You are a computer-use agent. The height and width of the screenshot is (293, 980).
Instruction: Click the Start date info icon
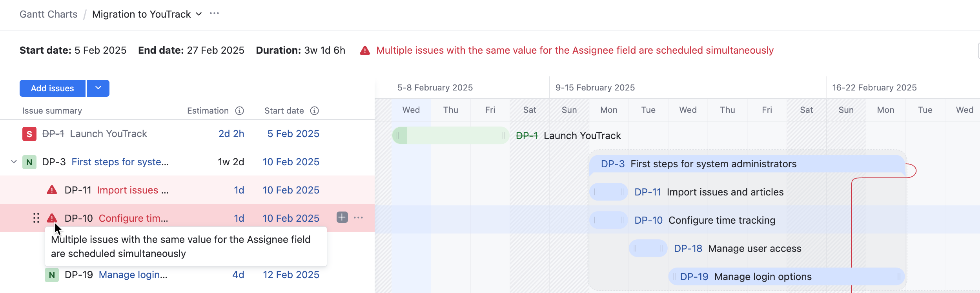[314, 111]
